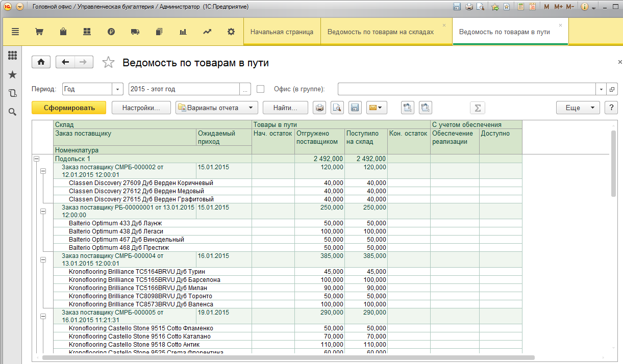Open the sections menu hamburger icon
This screenshot has height=364, width=623.
click(x=15, y=32)
